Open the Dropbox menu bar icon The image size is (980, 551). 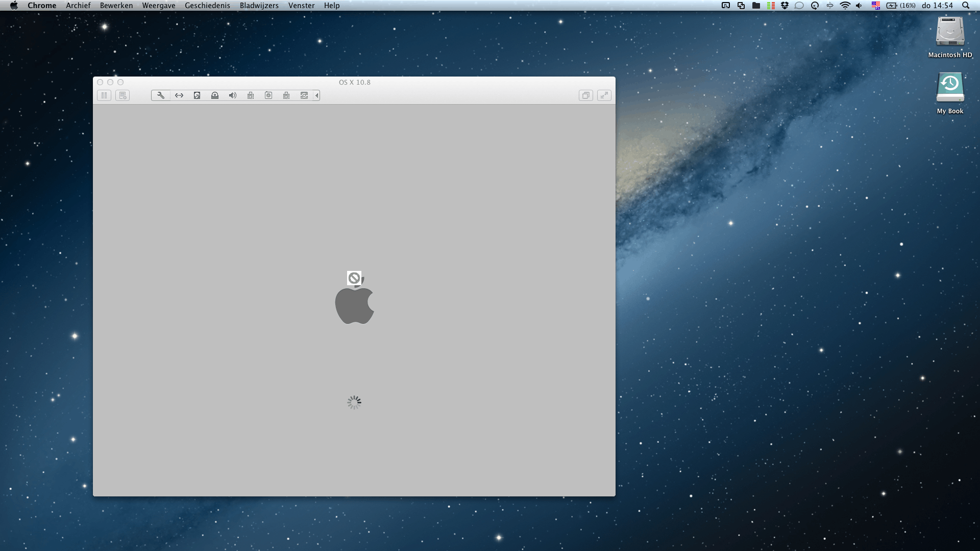[785, 6]
